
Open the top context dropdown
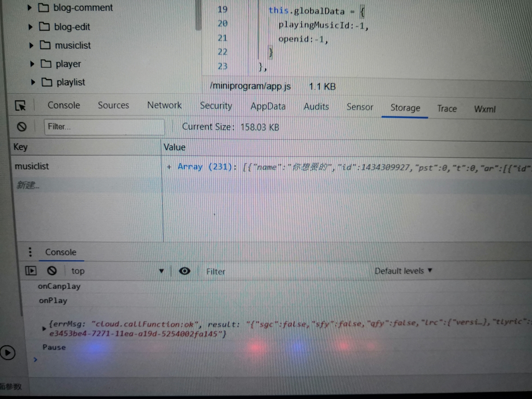tap(117, 271)
